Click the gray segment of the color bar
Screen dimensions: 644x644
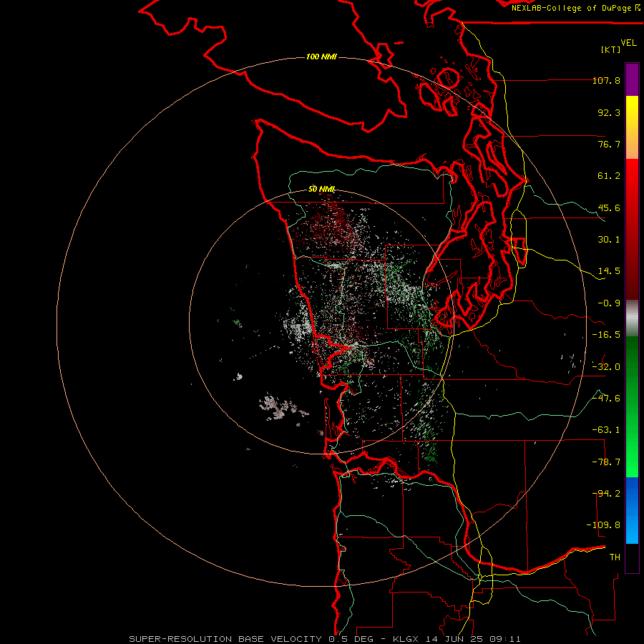632,318
